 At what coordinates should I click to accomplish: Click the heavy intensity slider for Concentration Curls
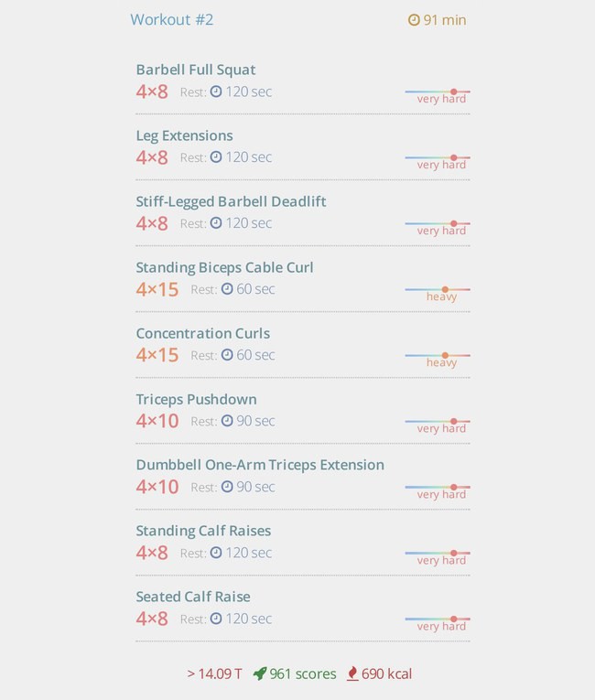[x=438, y=355]
